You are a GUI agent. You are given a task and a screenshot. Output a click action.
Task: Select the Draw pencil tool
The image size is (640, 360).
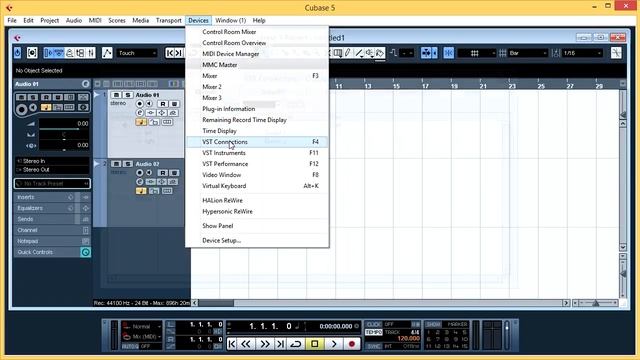[x=348, y=53]
